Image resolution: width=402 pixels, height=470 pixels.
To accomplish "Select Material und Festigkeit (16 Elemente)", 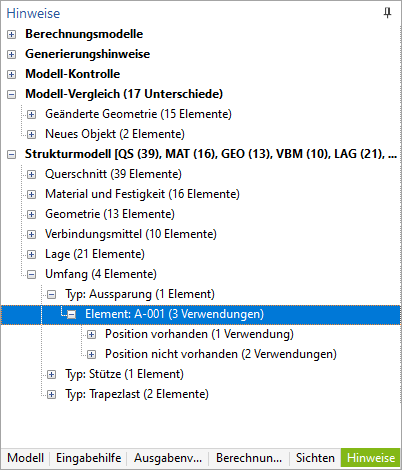I will [142, 194].
